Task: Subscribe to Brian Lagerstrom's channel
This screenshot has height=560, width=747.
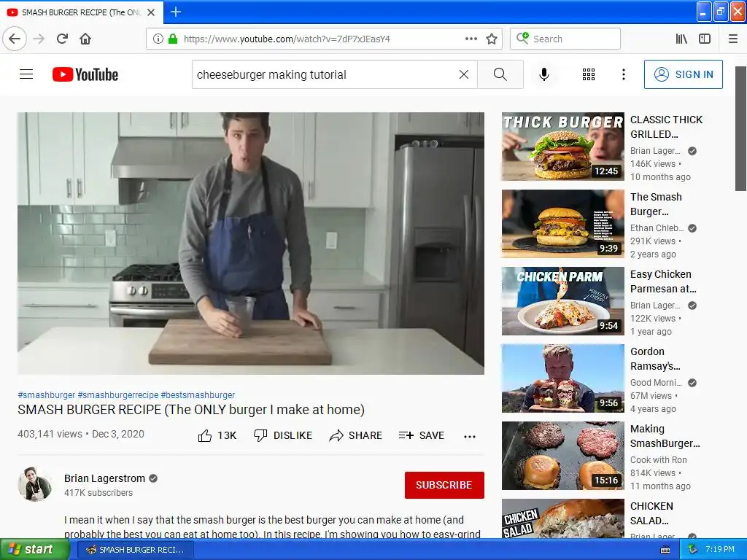Action: coord(444,485)
